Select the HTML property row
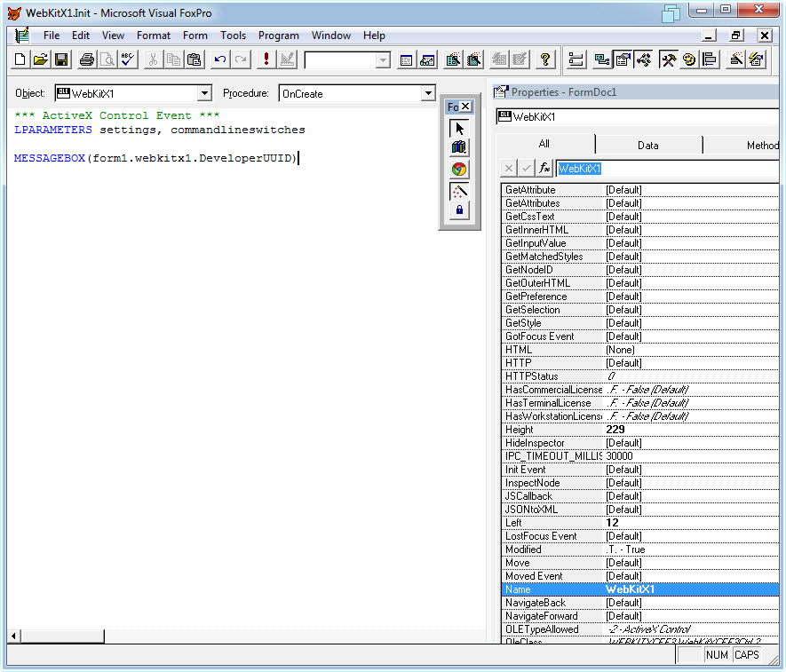This screenshot has width=786, height=672. [x=640, y=350]
